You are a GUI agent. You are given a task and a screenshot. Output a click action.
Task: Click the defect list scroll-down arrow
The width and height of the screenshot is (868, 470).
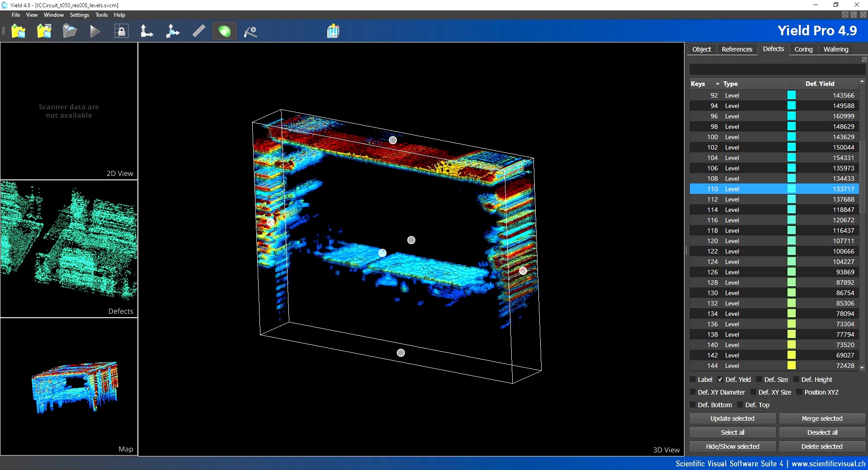click(x=862, y=368)
